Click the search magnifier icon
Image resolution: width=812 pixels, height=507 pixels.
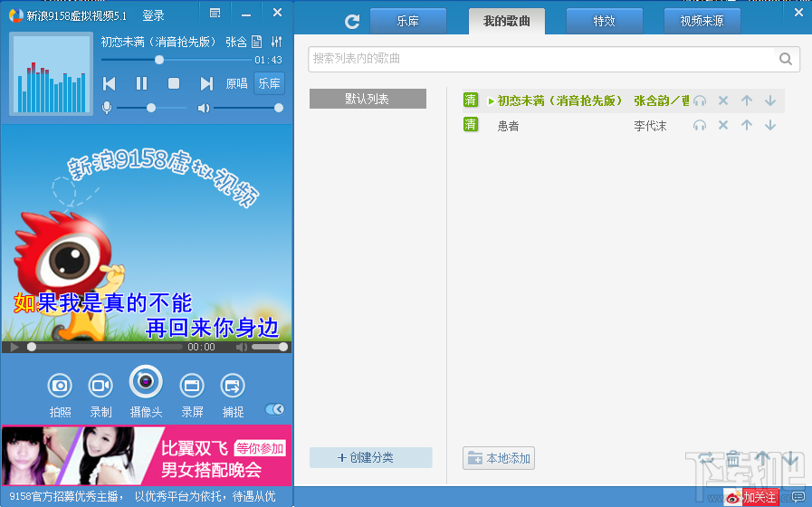(786, 59)
